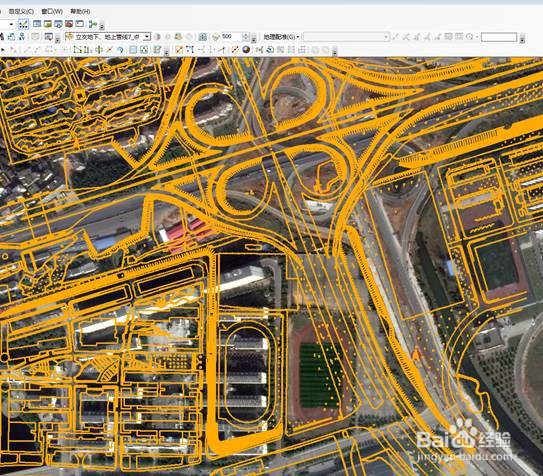Open the Search window icon
543x476 pixels.
coord(59,24)
